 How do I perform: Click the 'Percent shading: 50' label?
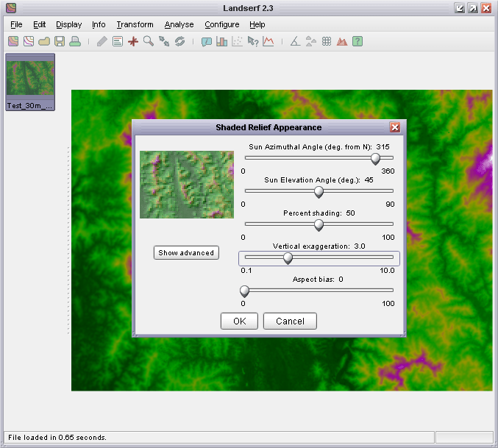tap(319, 213)
